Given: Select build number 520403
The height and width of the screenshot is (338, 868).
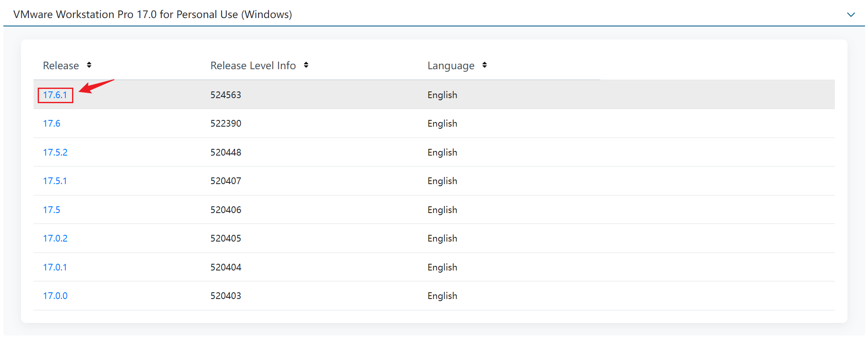Looking at the screenshot, I should [x=226, y=296].
